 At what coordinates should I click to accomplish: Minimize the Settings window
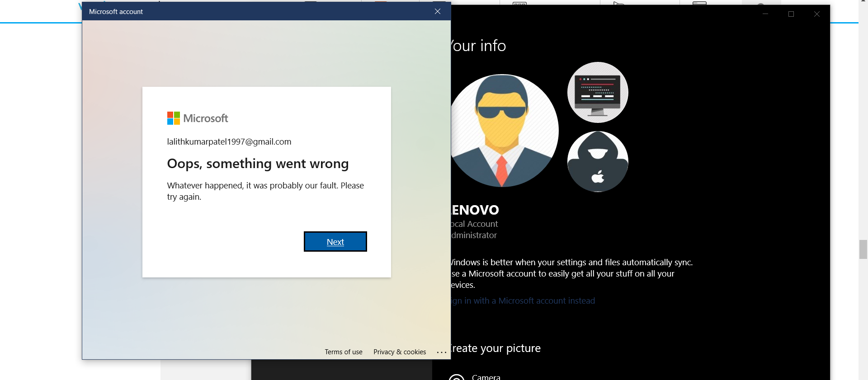point(765,14)
